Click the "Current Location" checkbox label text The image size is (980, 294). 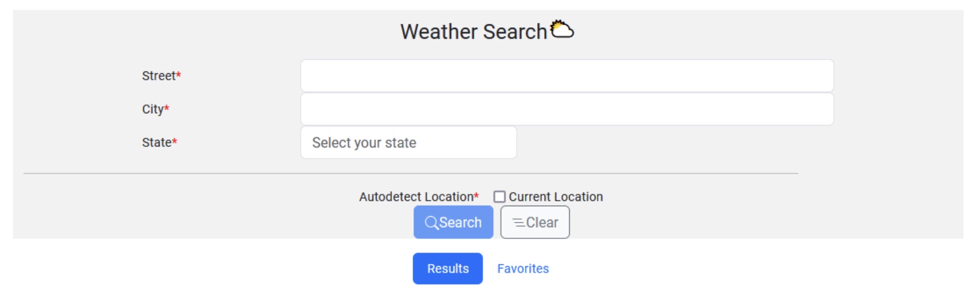point(556,197)
